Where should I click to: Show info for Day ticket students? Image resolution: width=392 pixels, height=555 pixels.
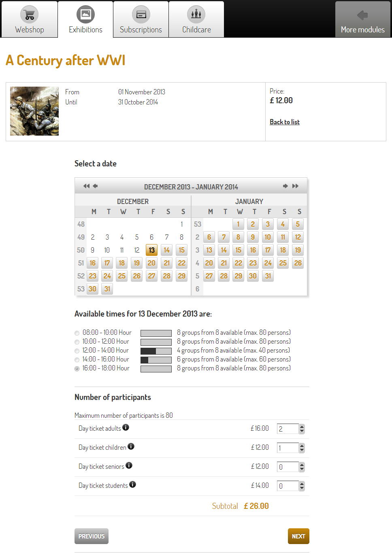133,485
